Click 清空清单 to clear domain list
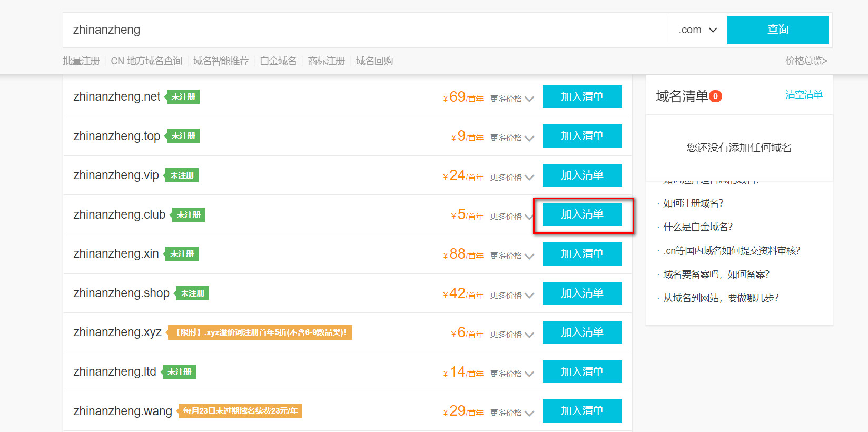This screenshot has height=432, width=868. point(804,95)
